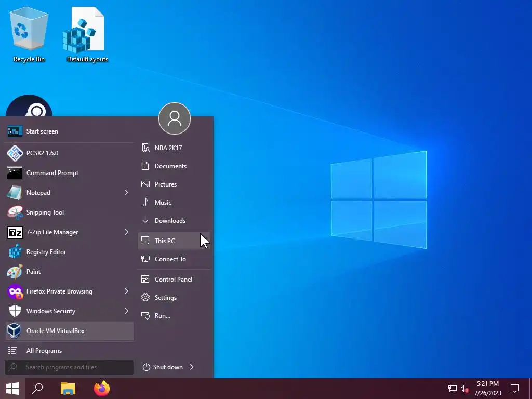The height and width of the screenshot is (399, 532).
Task: Expand Firefox Private Browsing submenu arrow
Action: (x=126, y=291)
